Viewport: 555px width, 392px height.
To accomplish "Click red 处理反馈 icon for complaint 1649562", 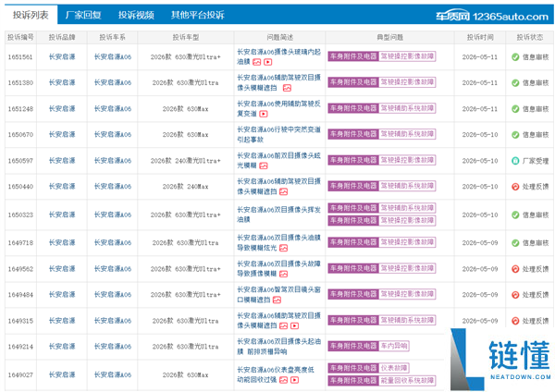I will (x=515, y=269).
